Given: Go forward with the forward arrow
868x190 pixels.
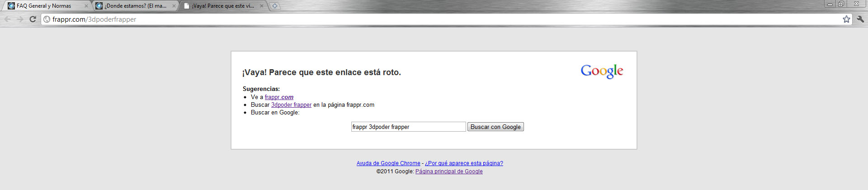Looking at the screenshot, I should (20, 19).
